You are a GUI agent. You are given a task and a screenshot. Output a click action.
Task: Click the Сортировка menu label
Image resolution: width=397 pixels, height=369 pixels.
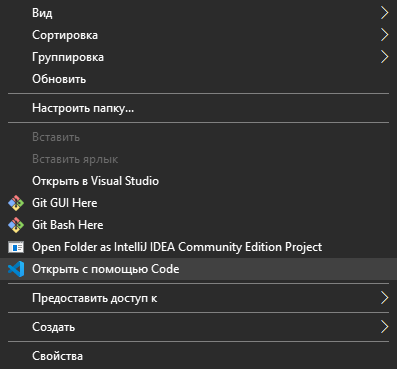click(x=65, y=35)
